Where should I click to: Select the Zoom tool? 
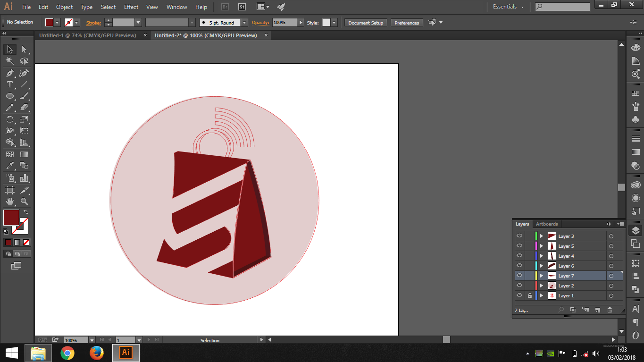[x=24, y=202]
